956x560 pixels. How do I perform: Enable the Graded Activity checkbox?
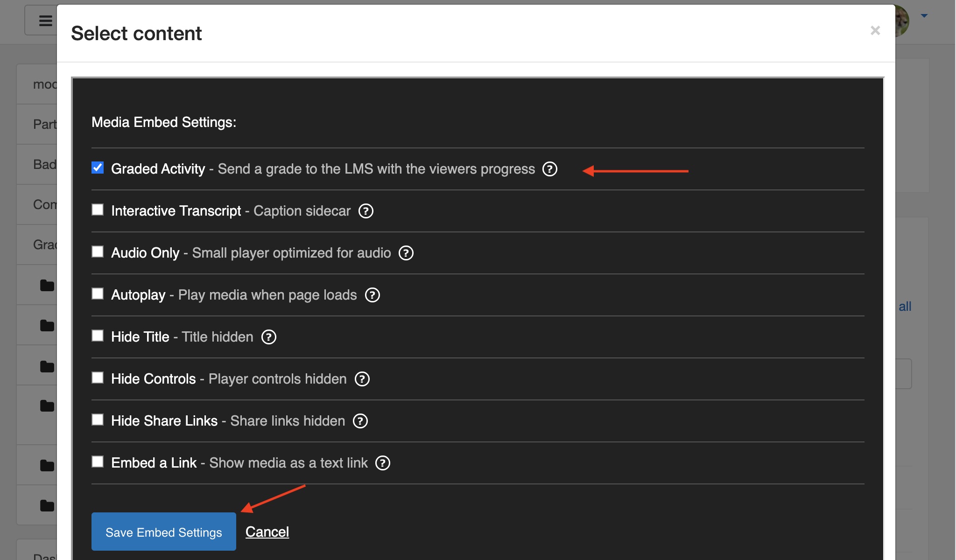98,168
